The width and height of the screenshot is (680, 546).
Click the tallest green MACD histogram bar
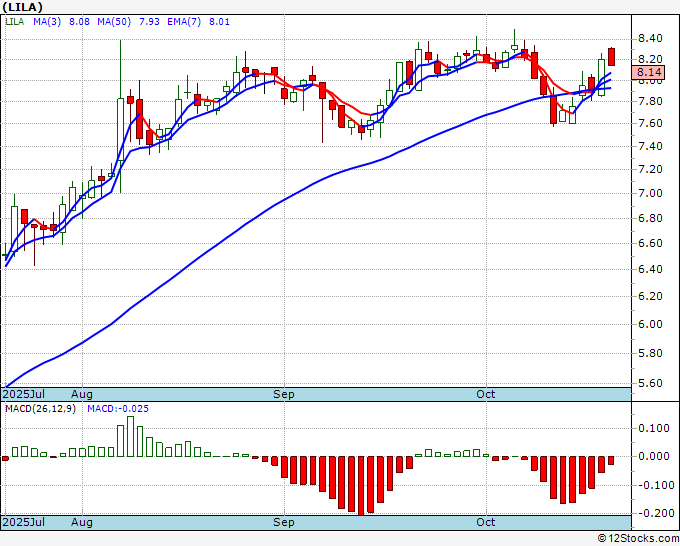pyautogui.click(x=130, y=436)
